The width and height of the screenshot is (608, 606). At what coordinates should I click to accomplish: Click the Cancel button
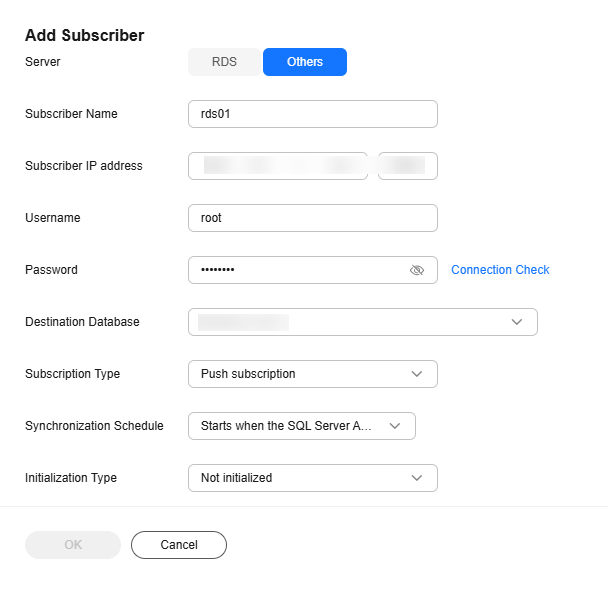(x=179, y=545)
